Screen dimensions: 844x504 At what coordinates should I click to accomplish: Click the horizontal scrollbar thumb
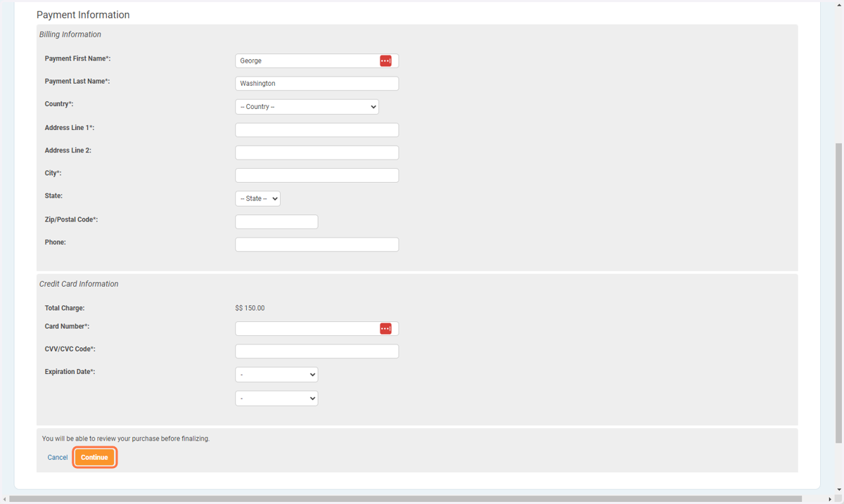tap(405, 499)
